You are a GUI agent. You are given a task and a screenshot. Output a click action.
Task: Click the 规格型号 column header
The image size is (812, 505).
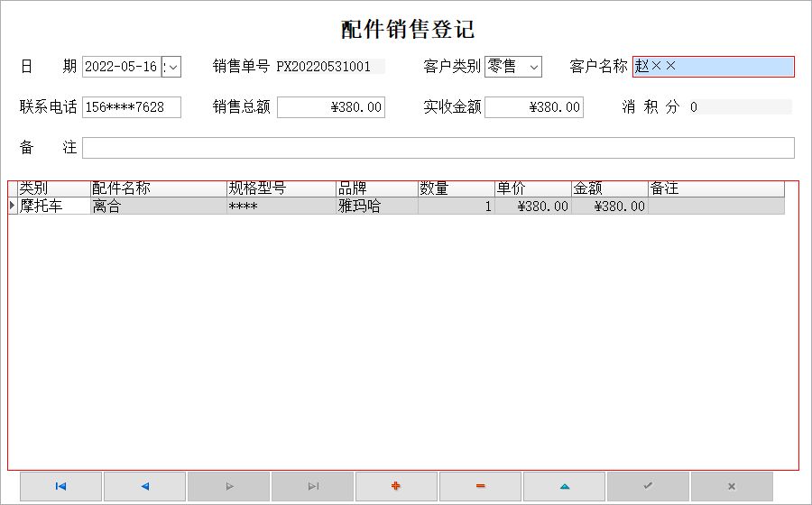281,188
